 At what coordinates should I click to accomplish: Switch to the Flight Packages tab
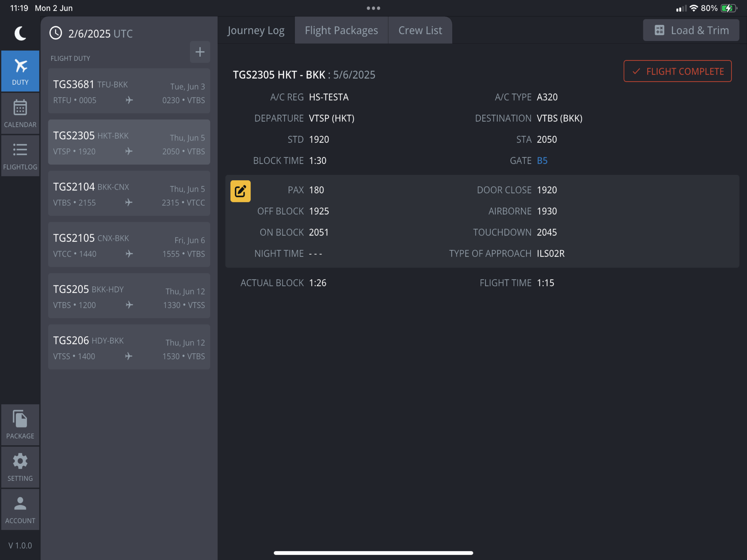[341, 30]
